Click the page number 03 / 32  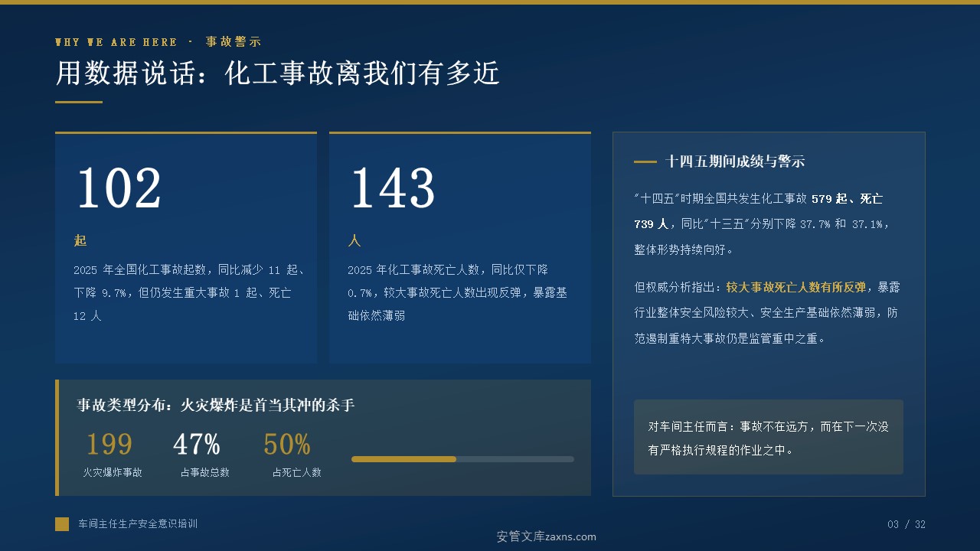point(906,524)
